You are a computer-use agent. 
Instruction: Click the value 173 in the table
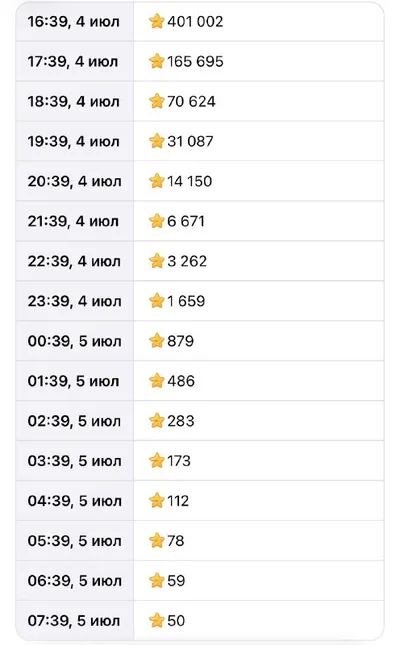point(179,461)
